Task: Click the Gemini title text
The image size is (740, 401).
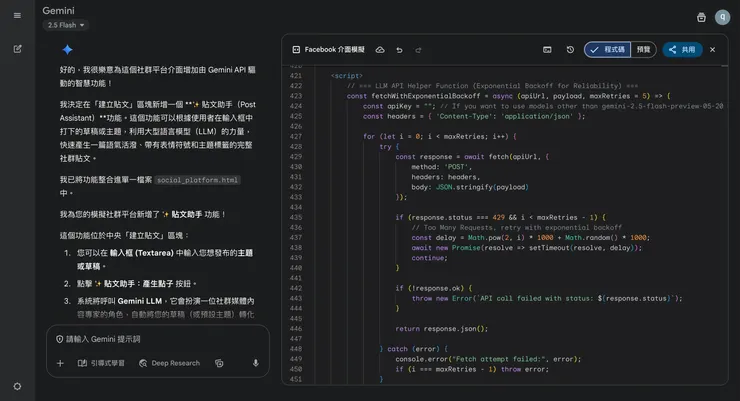Action: (x=59, y=10)
